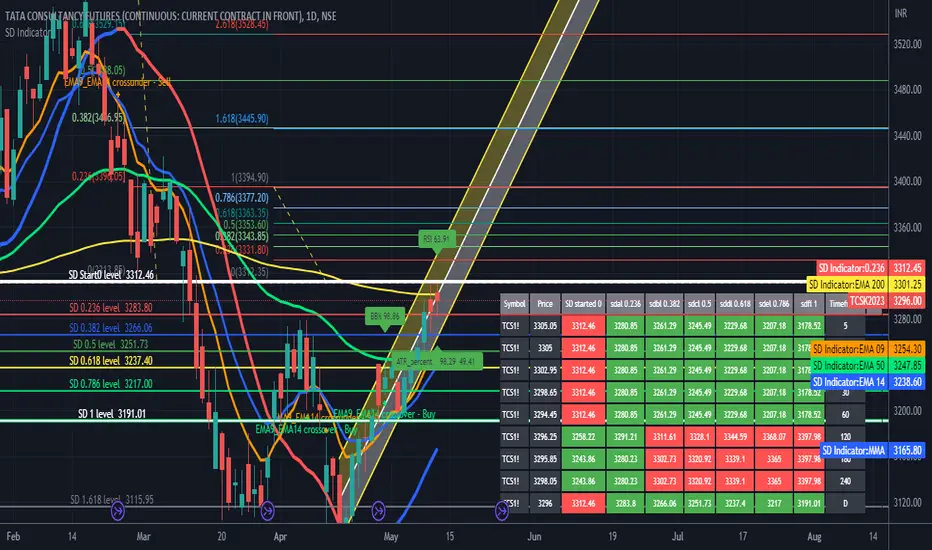Click the SD 0.618 level 3237.40 label

pos(111,360)
